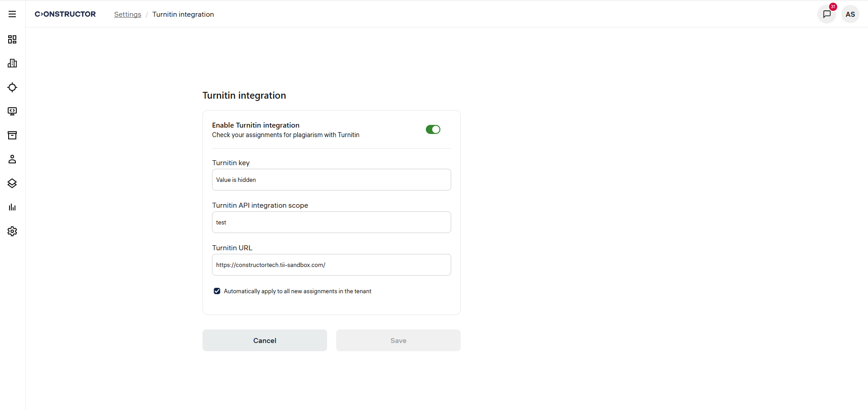Click the dashboard grid icon in sidebar
The width and height of the screenshot is (868, 410).
pos(12,39)
